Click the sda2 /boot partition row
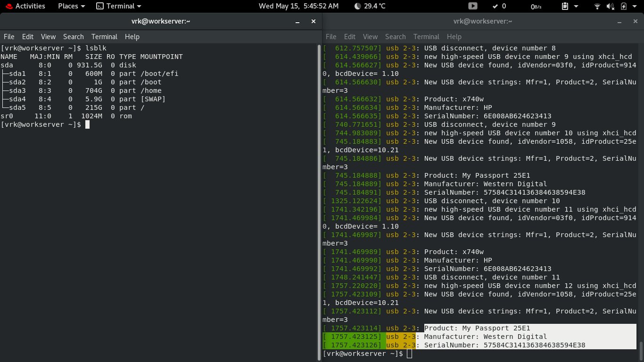This screenshot has width=644, height=362. [81, 82]
